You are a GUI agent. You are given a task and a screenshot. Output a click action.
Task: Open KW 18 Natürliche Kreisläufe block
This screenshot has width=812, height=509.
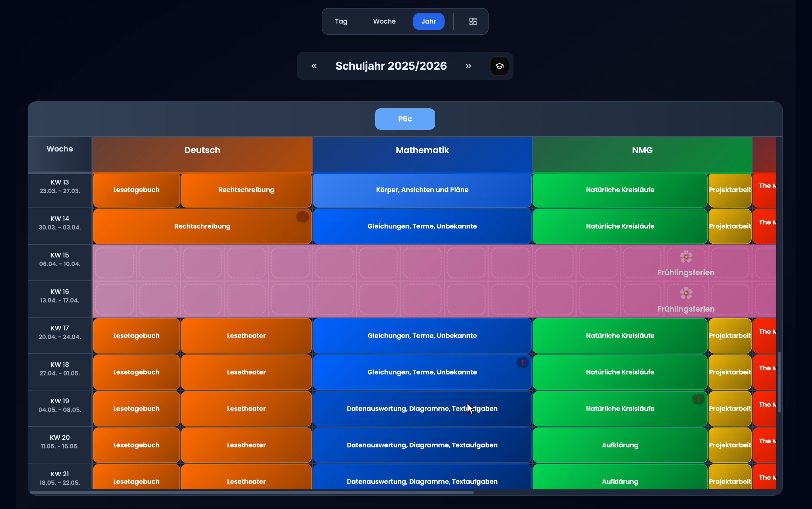click(620, 372)
